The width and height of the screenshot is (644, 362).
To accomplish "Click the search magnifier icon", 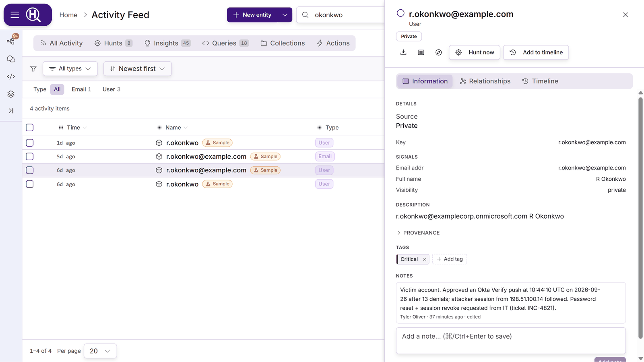I will click(x=305, y=15).
